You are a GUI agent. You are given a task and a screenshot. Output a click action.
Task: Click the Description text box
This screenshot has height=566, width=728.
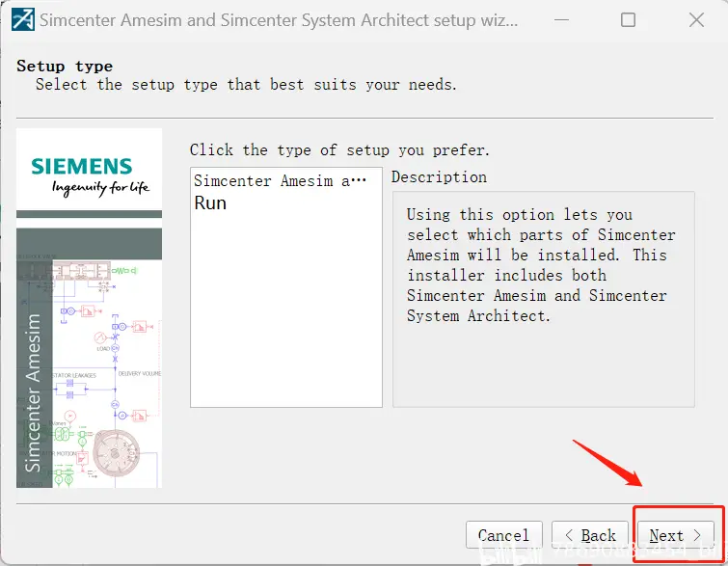[543, 300]
